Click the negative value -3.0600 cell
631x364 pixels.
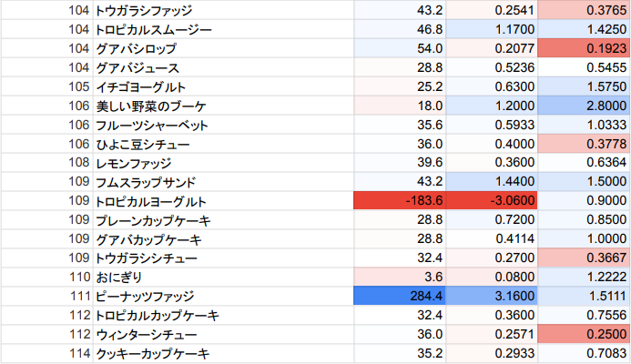pos(492,201)
